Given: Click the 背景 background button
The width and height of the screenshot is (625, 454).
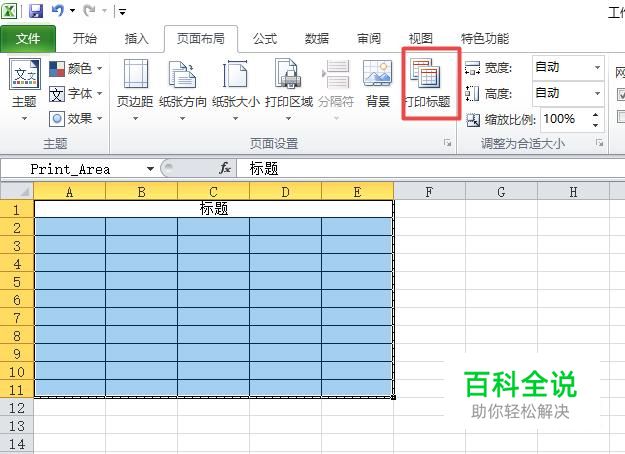Looking at the screenshot, I should click(377, 84).
